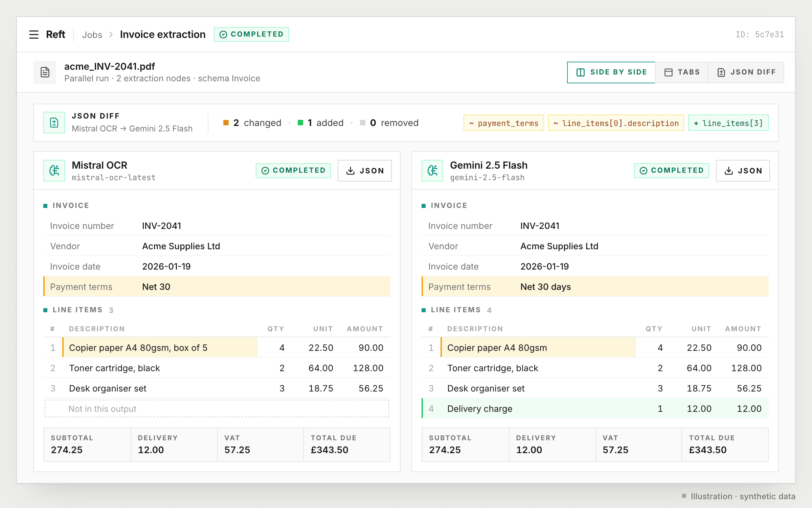This screenshot has height=508, width=812.
Task: Switch to Side by Side view
Action: click(611, 72)
